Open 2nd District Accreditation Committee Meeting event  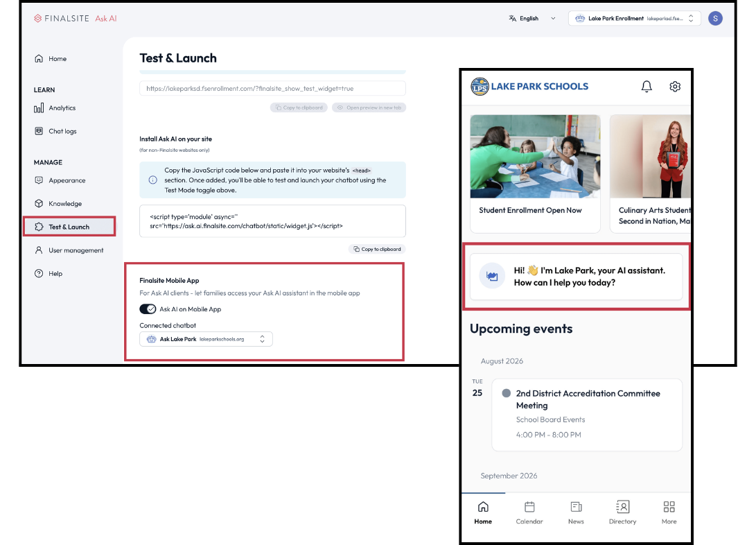[x=587, y=415]
